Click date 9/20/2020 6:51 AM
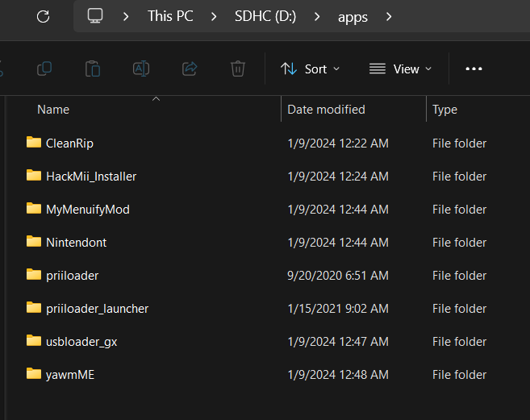Screen dimensions: 530x420 [338, 276]
